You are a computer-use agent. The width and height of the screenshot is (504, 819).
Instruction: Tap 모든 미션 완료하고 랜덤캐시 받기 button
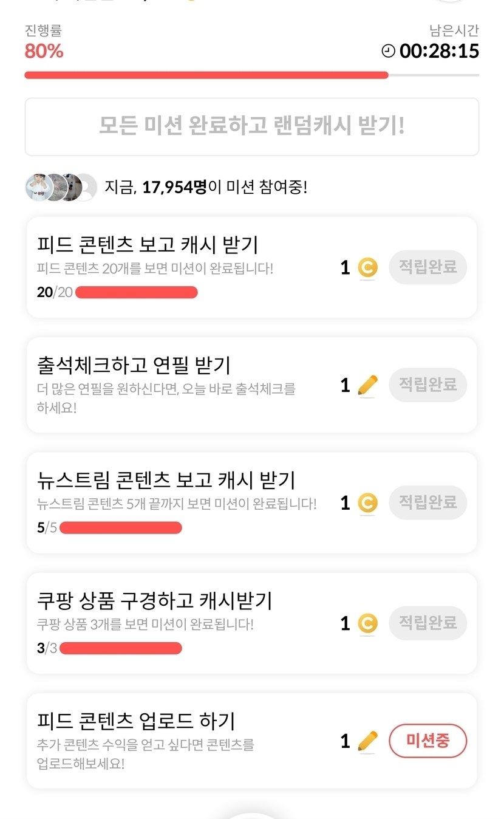coord(251,126)
